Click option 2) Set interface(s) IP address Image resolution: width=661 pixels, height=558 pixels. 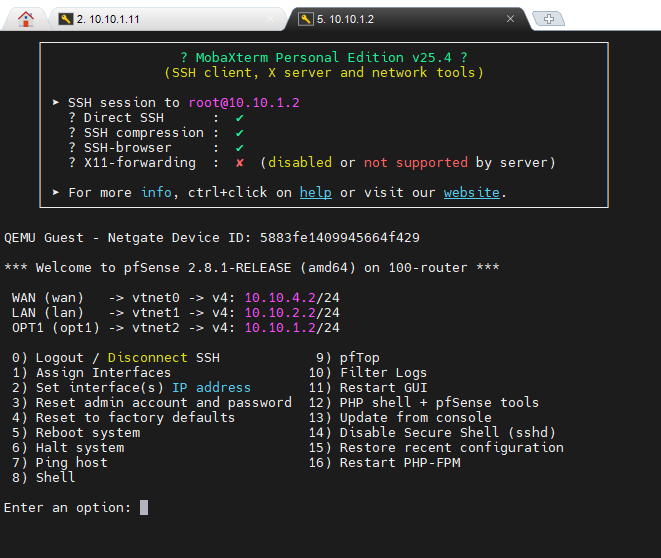point(131,388)
